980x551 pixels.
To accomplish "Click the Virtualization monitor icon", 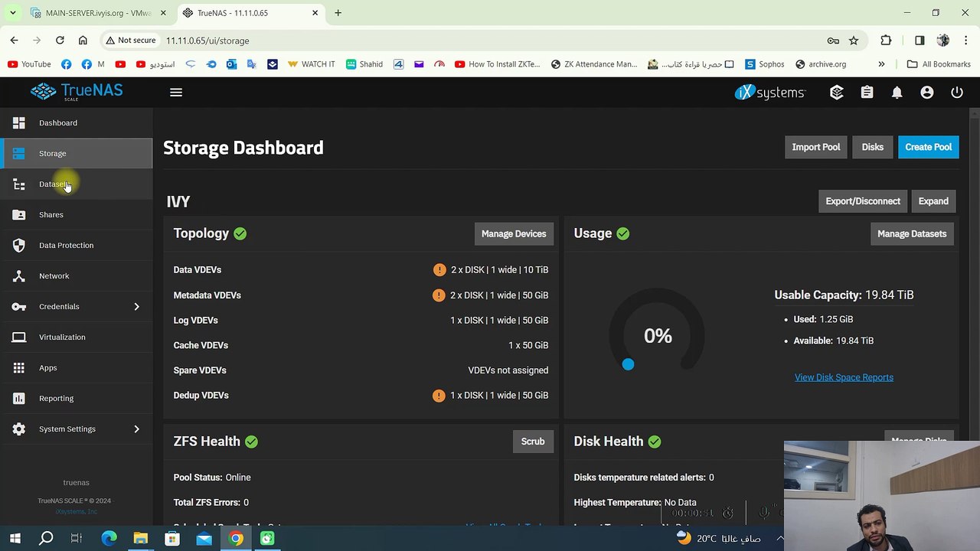I will click(19, 337).
